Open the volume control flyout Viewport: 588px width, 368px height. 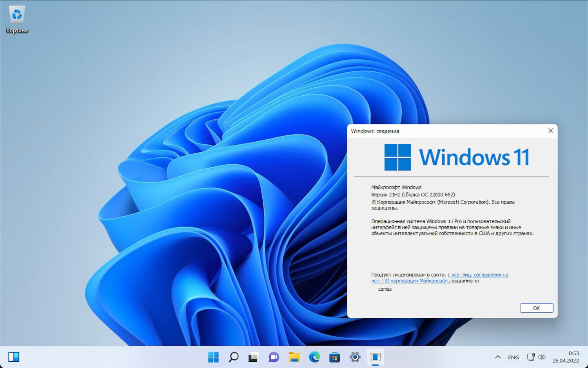pyautogui.click(x=542, y=357)
